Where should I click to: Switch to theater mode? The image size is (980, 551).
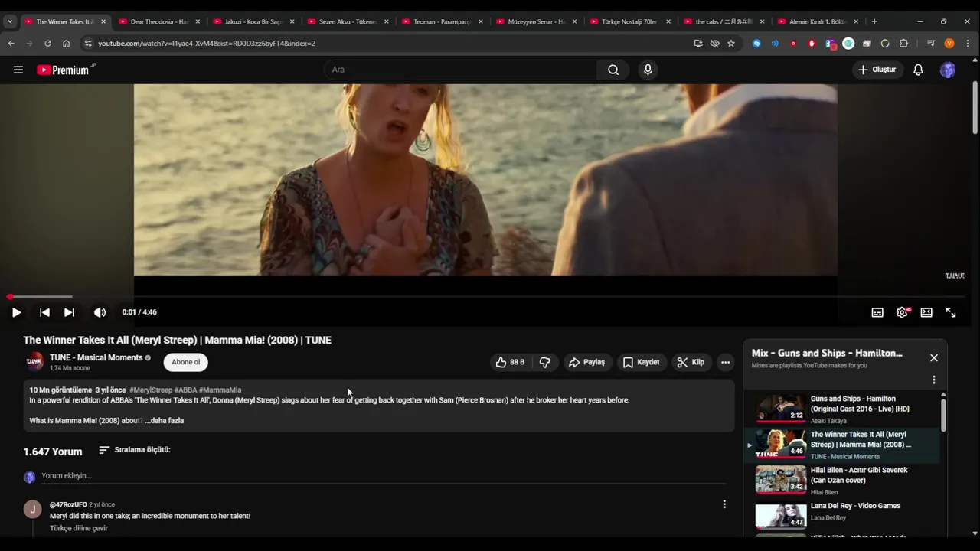click(926, 312)
